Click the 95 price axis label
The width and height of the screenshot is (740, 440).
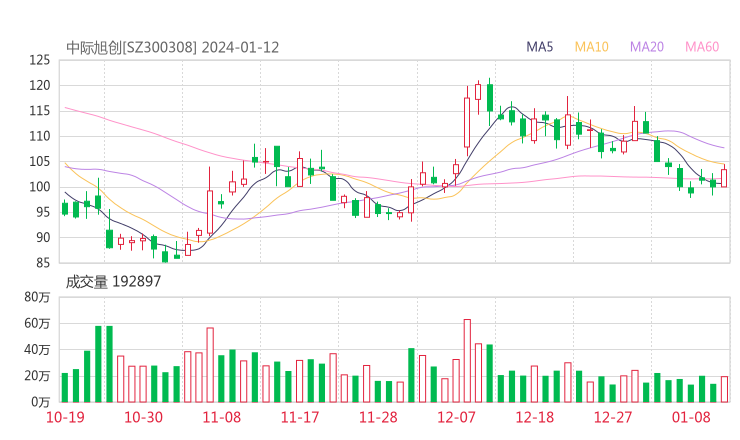click(x=43, y=212)
